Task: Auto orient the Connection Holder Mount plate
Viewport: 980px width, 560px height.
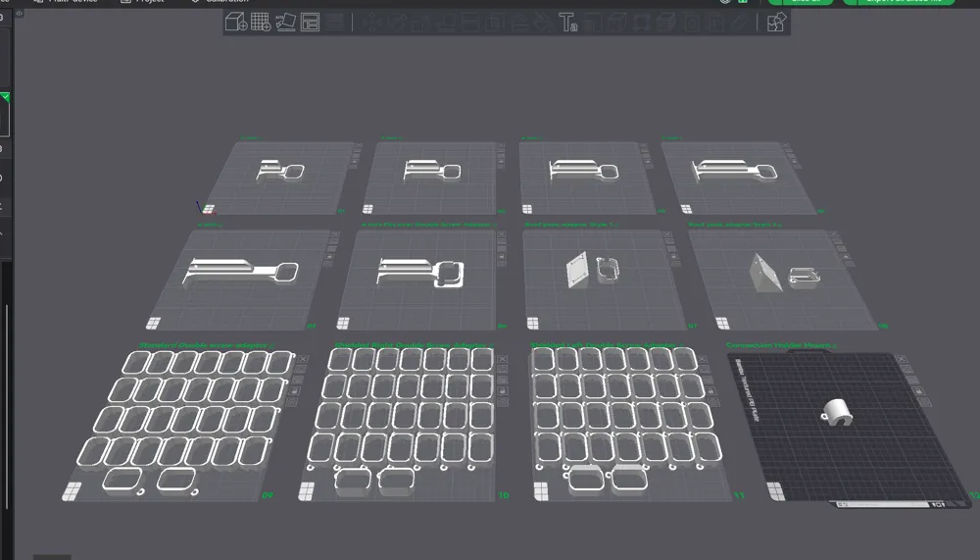Action: (906, 370)
